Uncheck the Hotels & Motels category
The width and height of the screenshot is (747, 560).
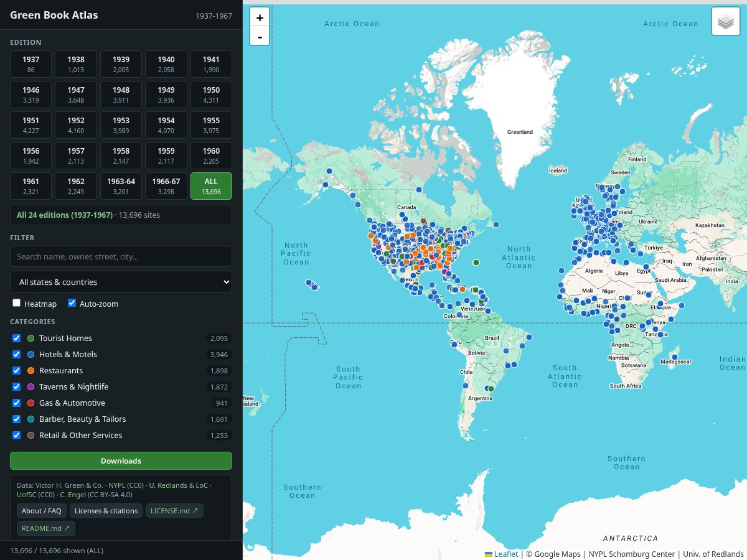click(17, 354)
